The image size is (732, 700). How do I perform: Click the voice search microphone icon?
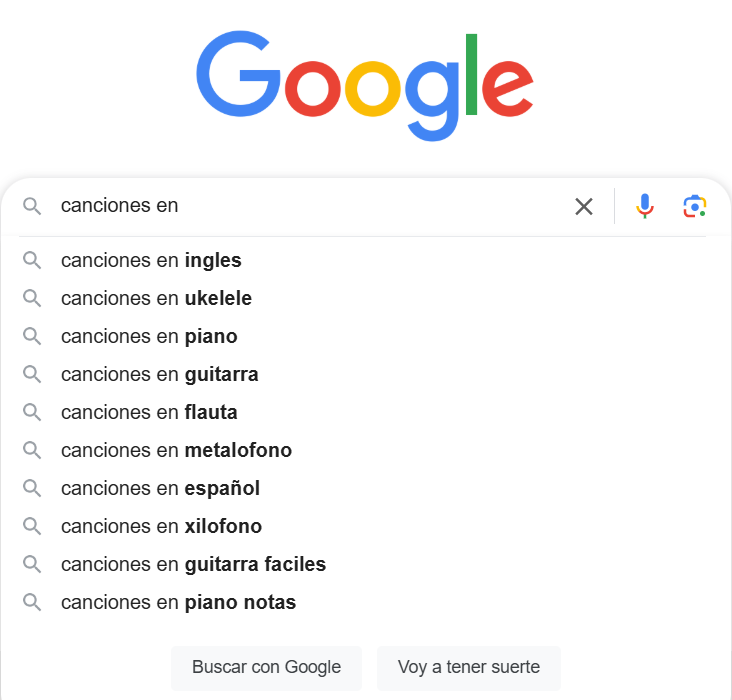pos(645,206)
